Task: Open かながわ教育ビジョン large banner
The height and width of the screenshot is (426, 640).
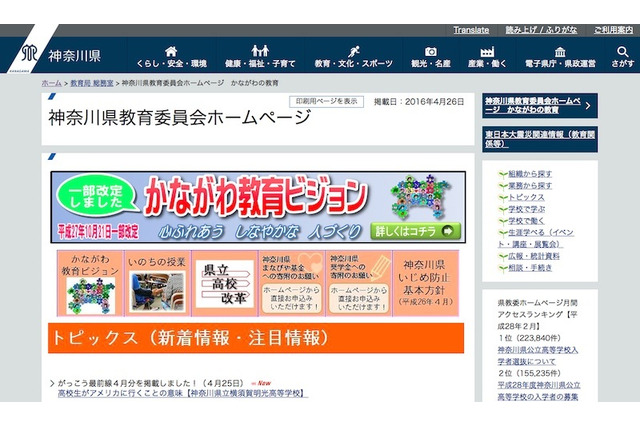Action: [x=258, y=207]
